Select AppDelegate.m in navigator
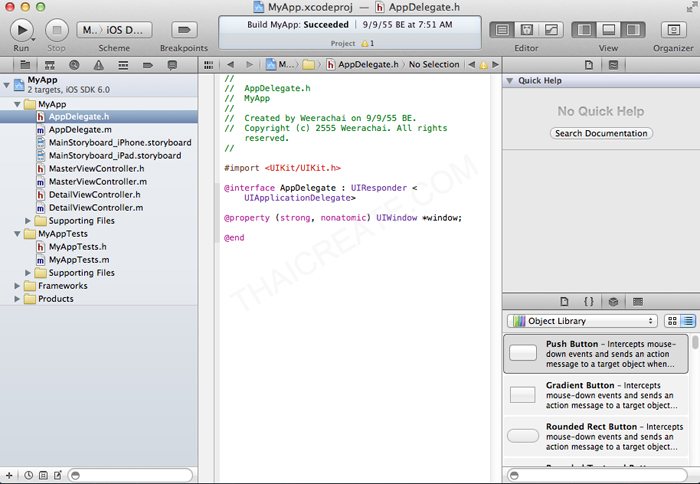Viewport: 700px width, 484px height. point(80,129)
